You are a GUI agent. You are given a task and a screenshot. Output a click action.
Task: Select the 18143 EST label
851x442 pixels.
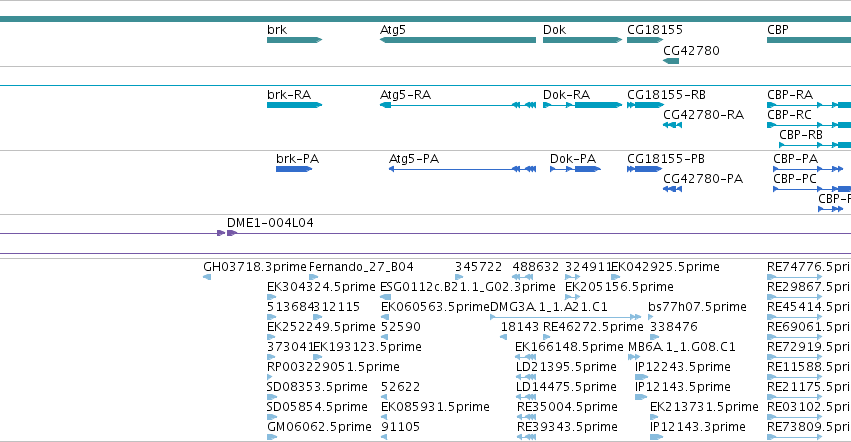tap(519, 327)
